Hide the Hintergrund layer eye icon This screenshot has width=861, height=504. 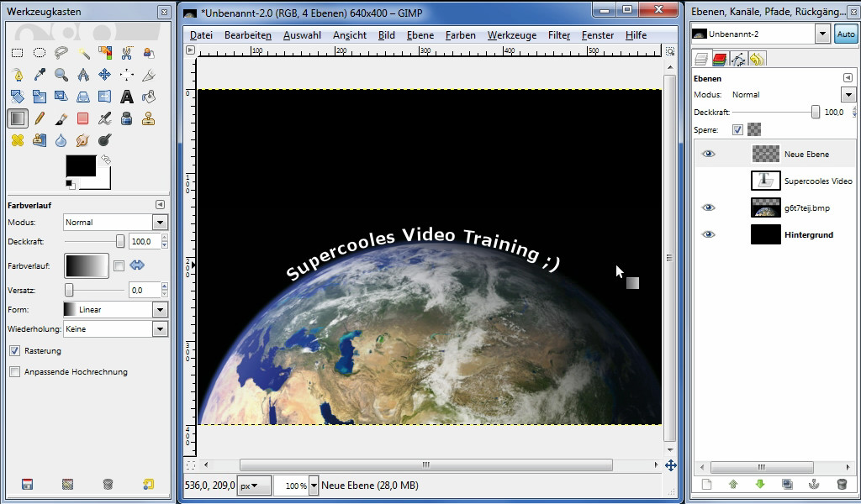(x=709, y=234)
